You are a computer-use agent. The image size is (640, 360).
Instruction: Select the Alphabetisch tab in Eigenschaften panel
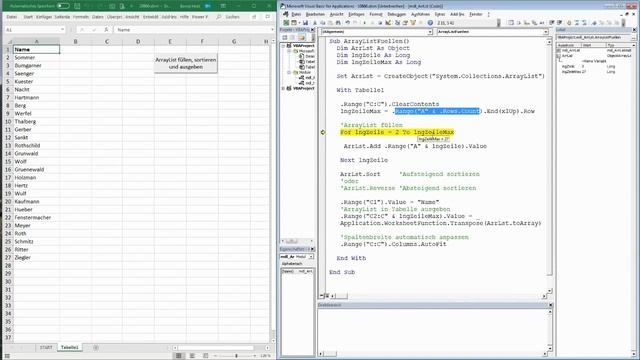point(291,264)
